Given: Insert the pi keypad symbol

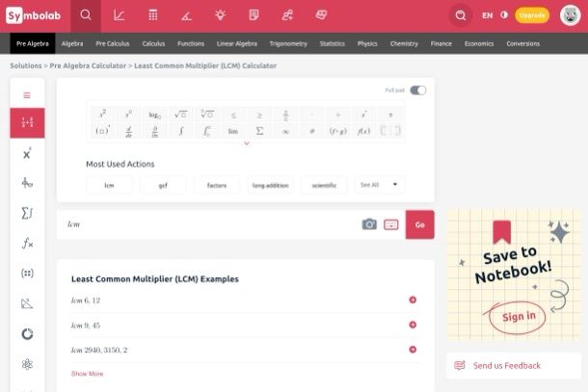Looking at the screenshot, I should tap(390, 115).
